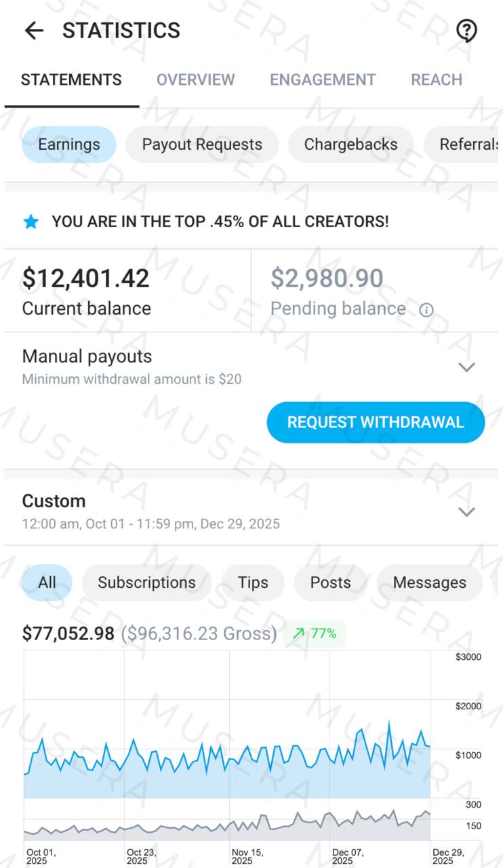Filter earnings by Subscriptions

click(x=146, y=583)
